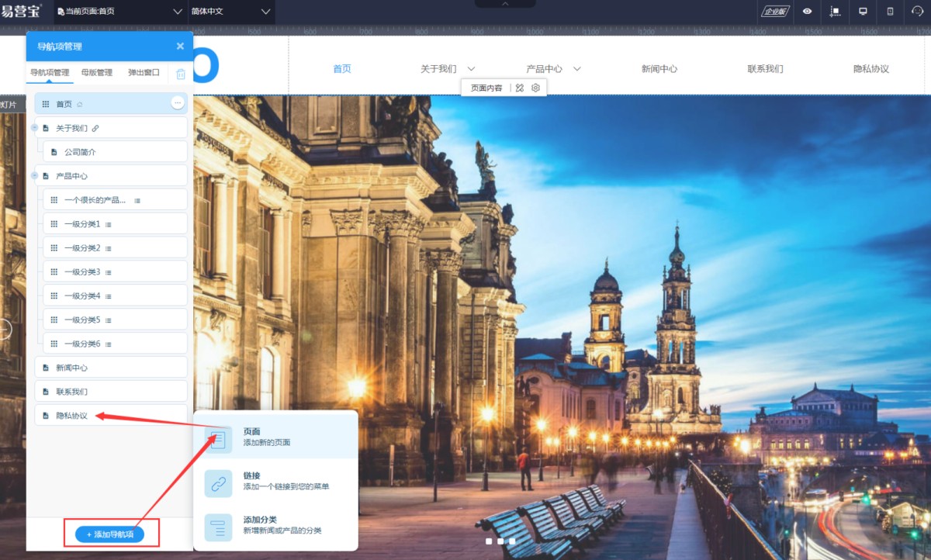Image resolution: width=931 pixels, height=560 pixels.
Task: Click grid icon on 一级分类2 row
Action: 54,248
